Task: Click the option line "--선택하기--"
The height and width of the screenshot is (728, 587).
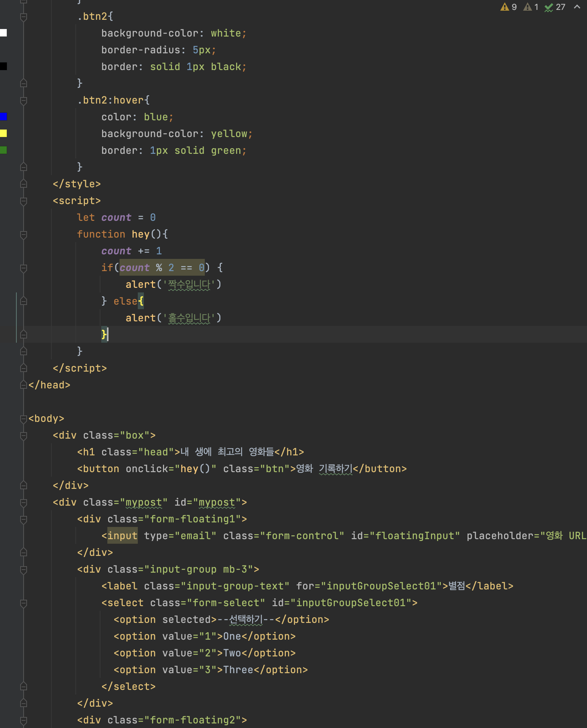Action: (x=221, y=619)
